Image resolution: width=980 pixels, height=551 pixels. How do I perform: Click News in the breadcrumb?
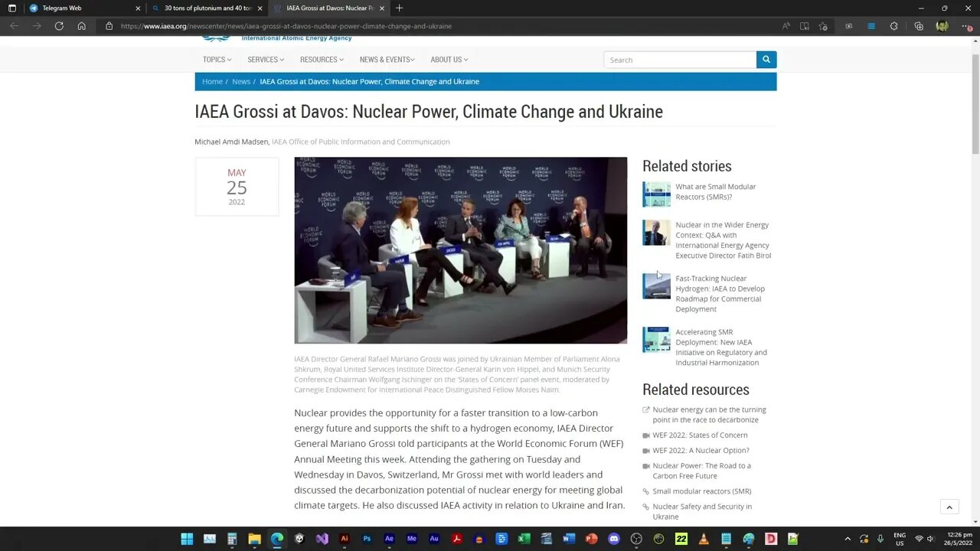pos(241,82)
